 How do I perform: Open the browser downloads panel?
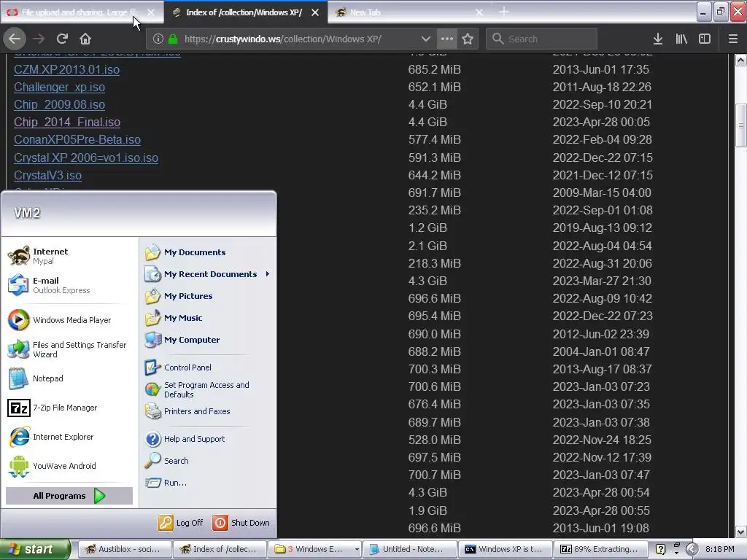click(x=658, y=39)
